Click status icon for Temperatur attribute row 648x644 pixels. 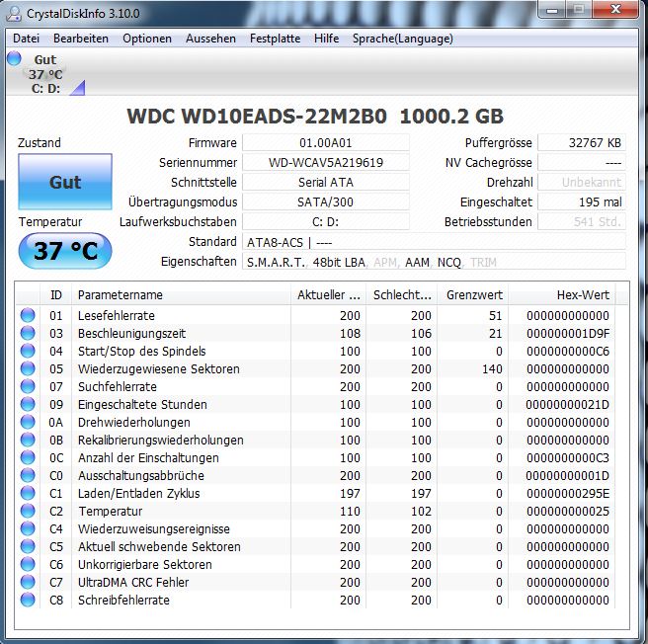click(28, 511)
